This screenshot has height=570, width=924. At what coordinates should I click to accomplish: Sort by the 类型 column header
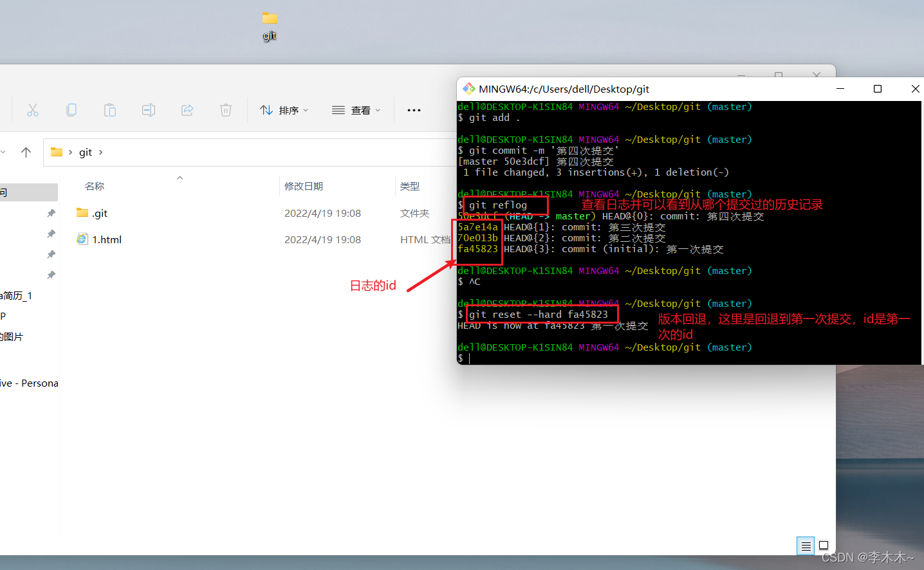pyautogui.click(x=410, y=186)
